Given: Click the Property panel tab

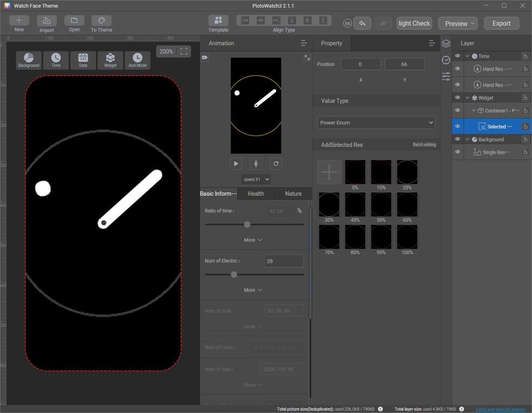Looking at the screenshot, I should [x=332, y=43].
